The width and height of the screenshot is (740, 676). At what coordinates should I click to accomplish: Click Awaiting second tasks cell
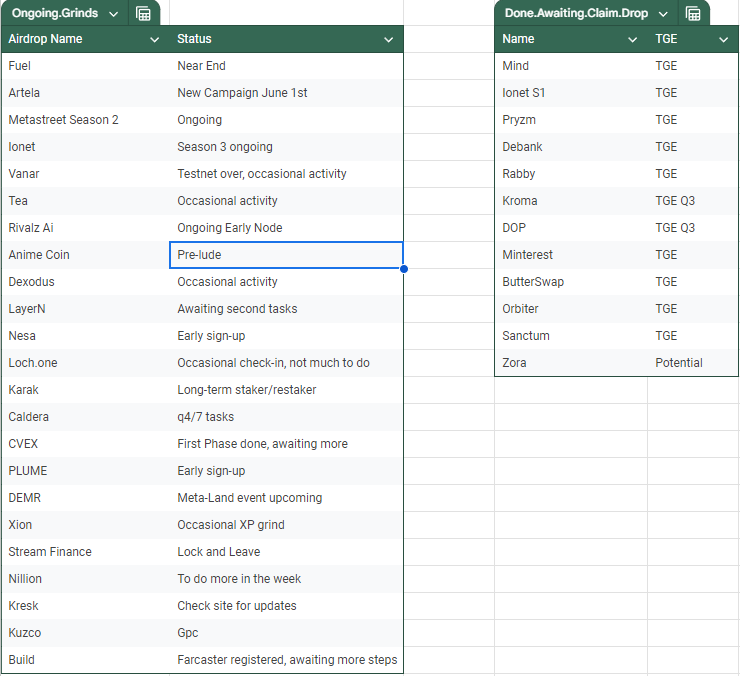click(286, 309)
